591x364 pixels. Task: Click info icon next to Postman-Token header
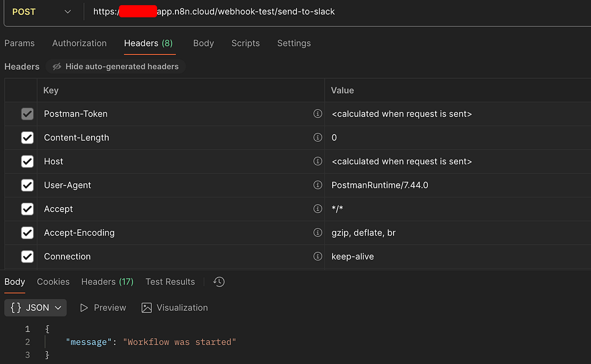(x=317, y=114)
